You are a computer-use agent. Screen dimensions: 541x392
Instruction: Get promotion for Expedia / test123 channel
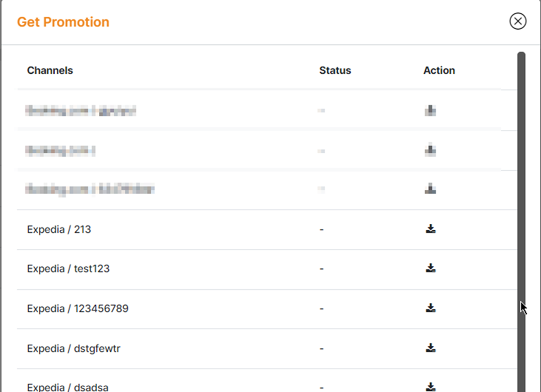click(431, 268)
